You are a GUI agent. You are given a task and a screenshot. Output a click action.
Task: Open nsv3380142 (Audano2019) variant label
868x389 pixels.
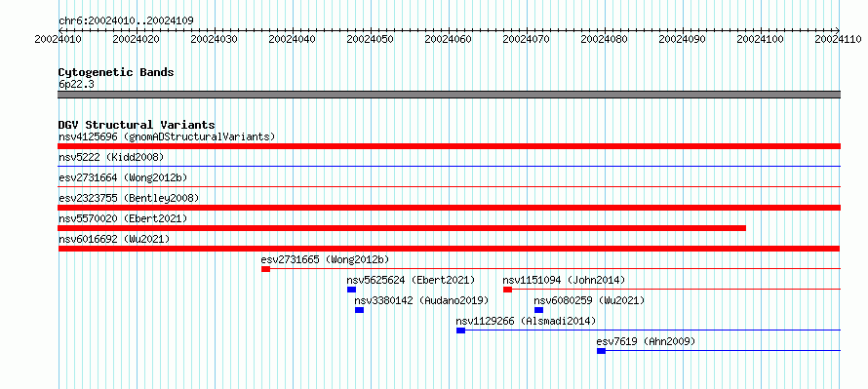422,300
